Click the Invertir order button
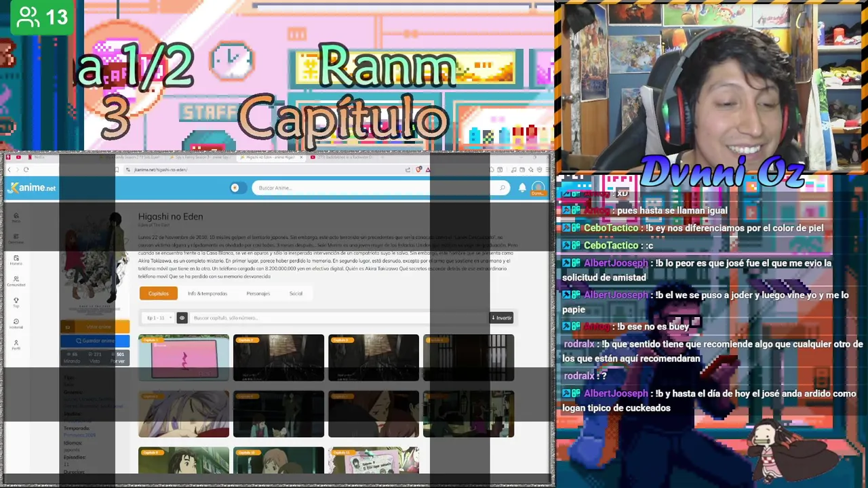 coord(502,318)
